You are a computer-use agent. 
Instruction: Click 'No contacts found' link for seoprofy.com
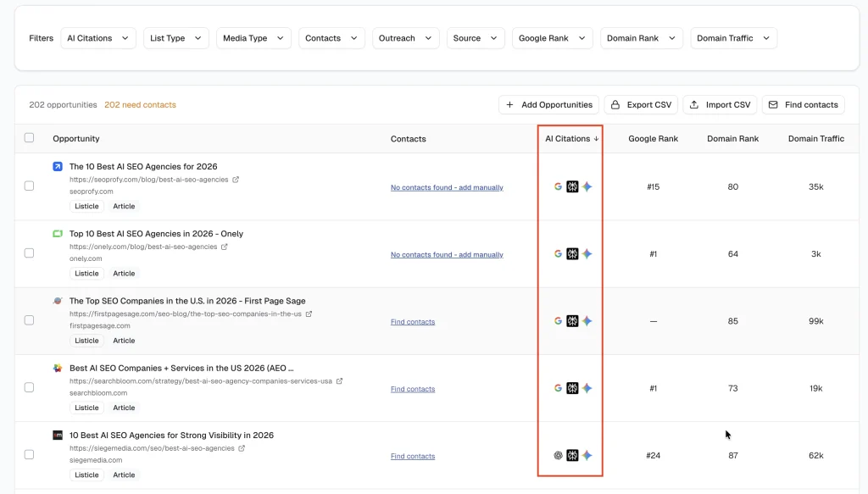(x=447, y=187)
